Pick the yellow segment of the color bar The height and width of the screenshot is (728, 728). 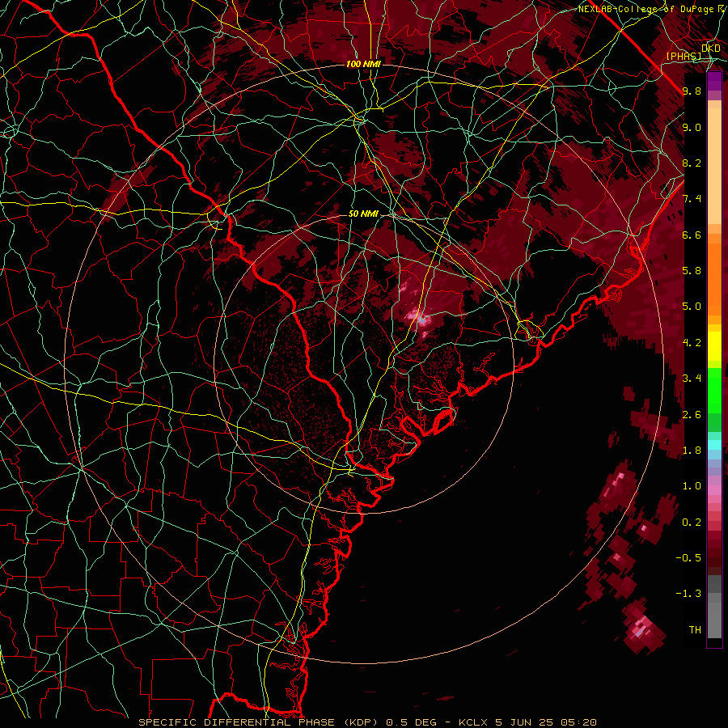tap(714, 346)
